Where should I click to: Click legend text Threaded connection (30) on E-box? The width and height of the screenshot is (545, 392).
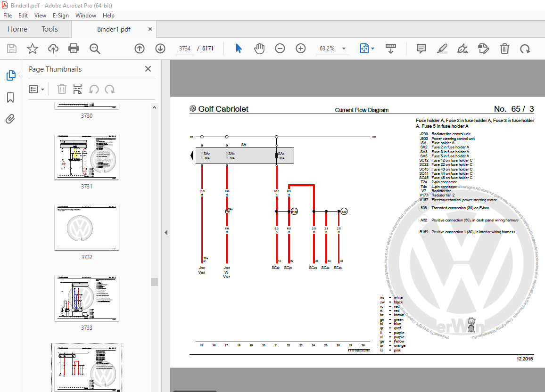click(460, 208)
